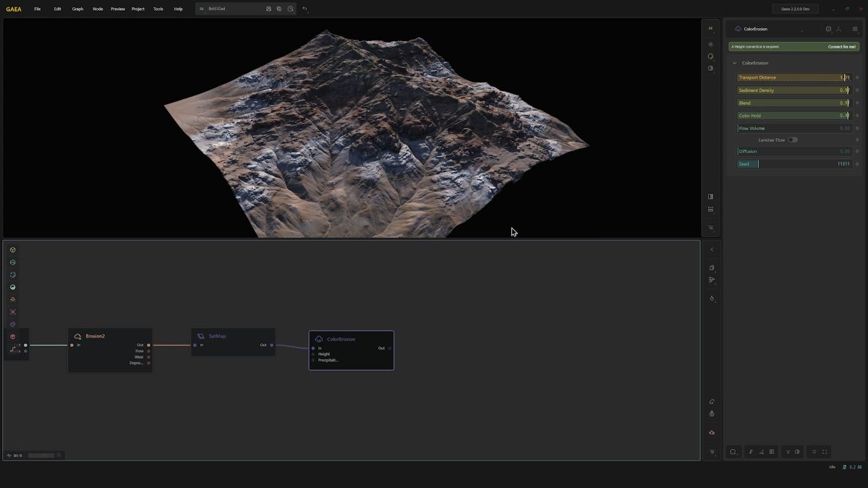Open the Graph menu
868x488 pixels.
coord(77,9)
